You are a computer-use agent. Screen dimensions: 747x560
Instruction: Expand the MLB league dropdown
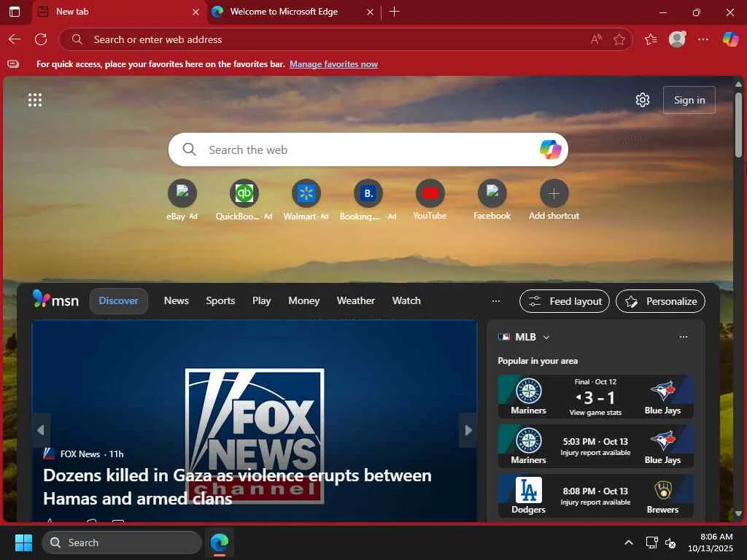[546, 337]
